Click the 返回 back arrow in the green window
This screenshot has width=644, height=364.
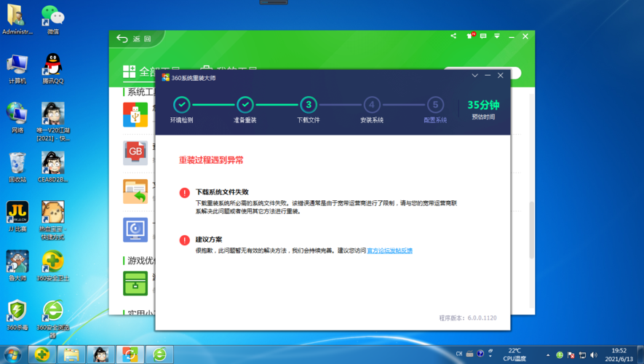click(122, 39)
